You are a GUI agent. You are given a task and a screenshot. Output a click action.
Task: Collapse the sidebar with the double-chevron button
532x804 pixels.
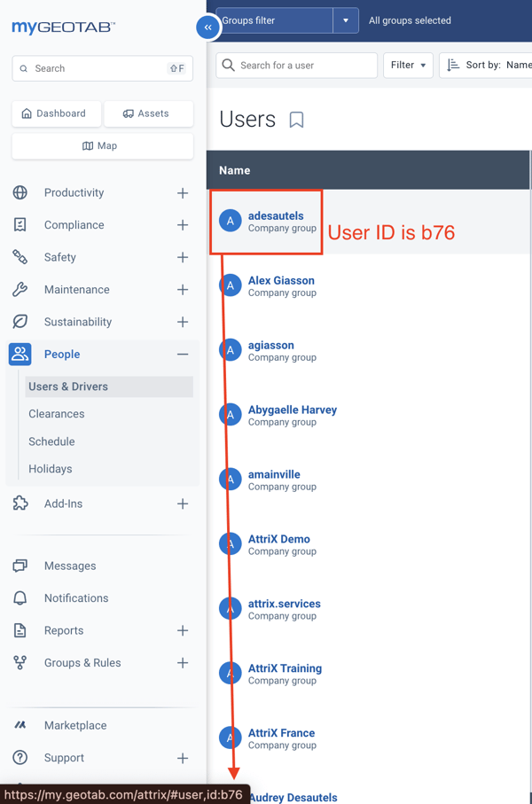(207, 27)
